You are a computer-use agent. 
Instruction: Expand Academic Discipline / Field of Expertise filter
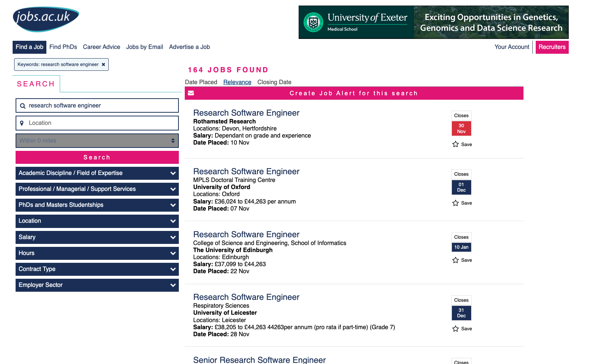pos(97,173)
